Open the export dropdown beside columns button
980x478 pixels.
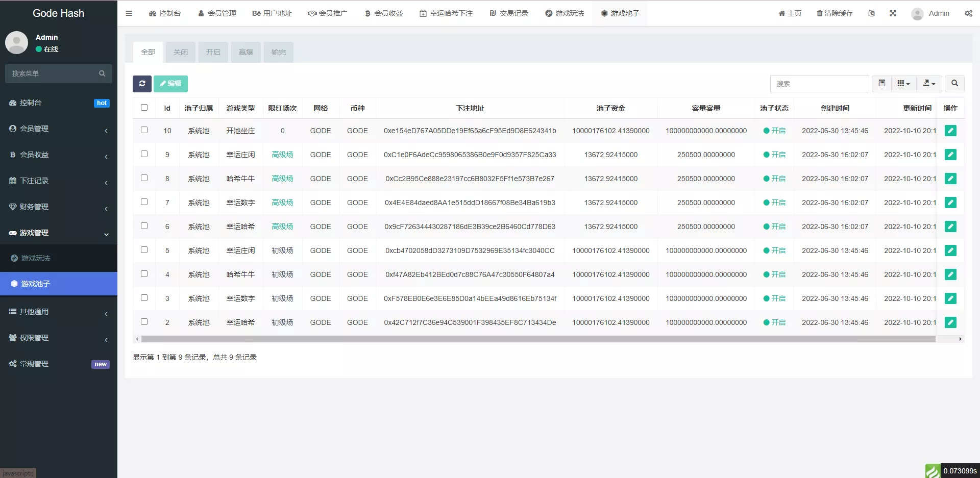(929, 84)
